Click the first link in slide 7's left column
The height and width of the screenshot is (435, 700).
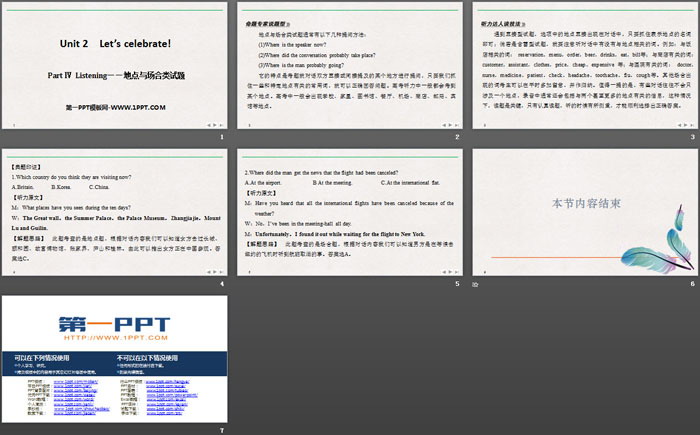68,381
